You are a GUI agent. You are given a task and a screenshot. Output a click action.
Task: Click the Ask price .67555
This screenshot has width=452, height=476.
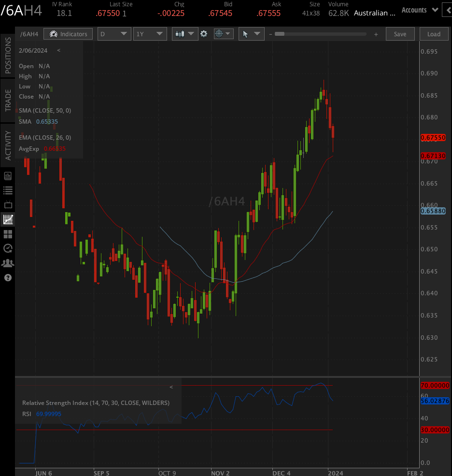268,14
